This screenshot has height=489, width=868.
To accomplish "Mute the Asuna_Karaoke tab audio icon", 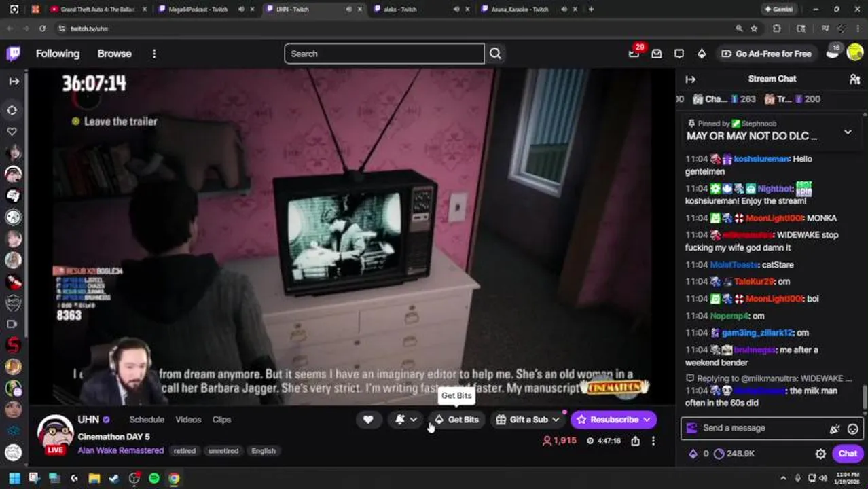I will (564, 10).
